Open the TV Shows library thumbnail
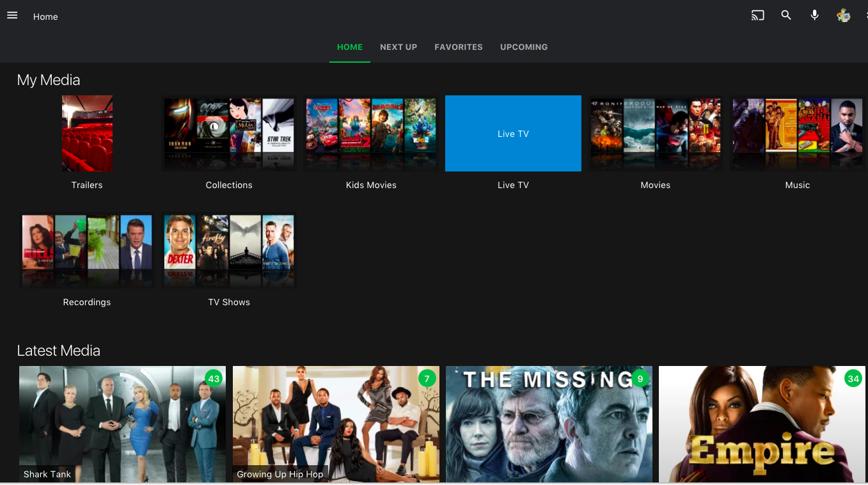This screenshot has width=868, height=485. point(229,250)
